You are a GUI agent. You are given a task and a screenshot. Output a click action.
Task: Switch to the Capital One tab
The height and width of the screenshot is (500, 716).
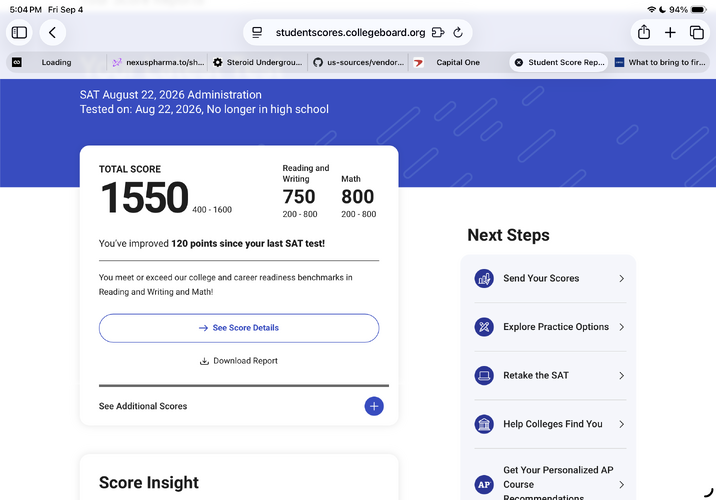458,63
